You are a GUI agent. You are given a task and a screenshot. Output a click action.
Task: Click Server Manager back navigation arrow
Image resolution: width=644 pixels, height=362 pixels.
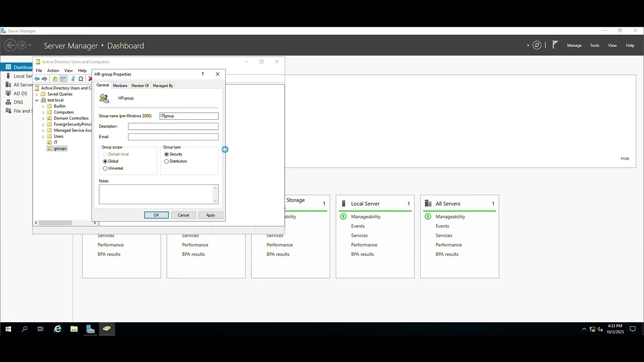[10, 45]
